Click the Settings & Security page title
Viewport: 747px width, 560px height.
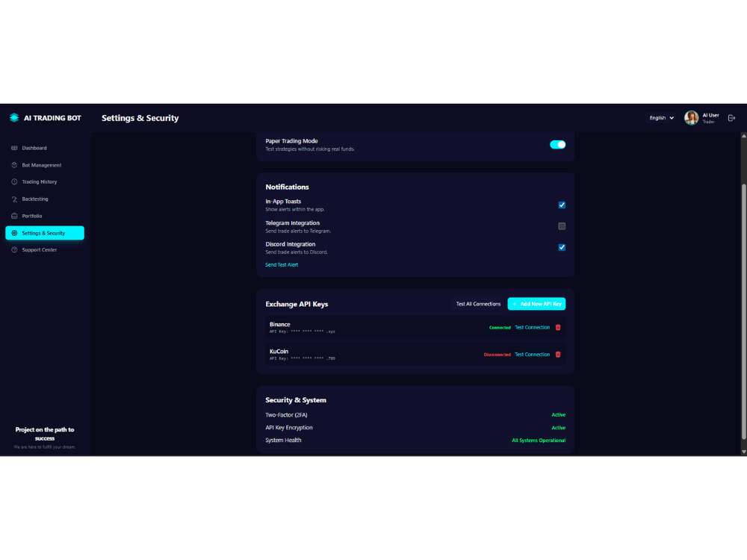(140, 118)
